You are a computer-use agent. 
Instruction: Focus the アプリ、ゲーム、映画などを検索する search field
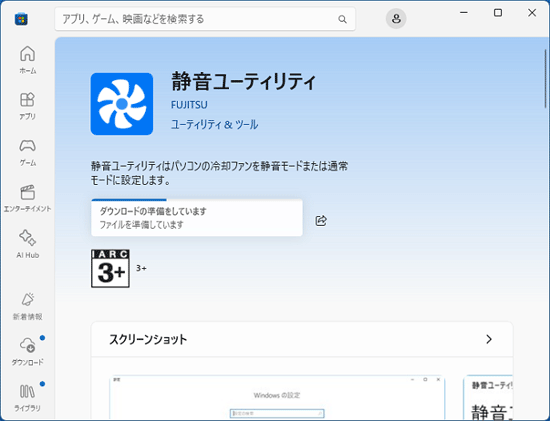(205, 19)
